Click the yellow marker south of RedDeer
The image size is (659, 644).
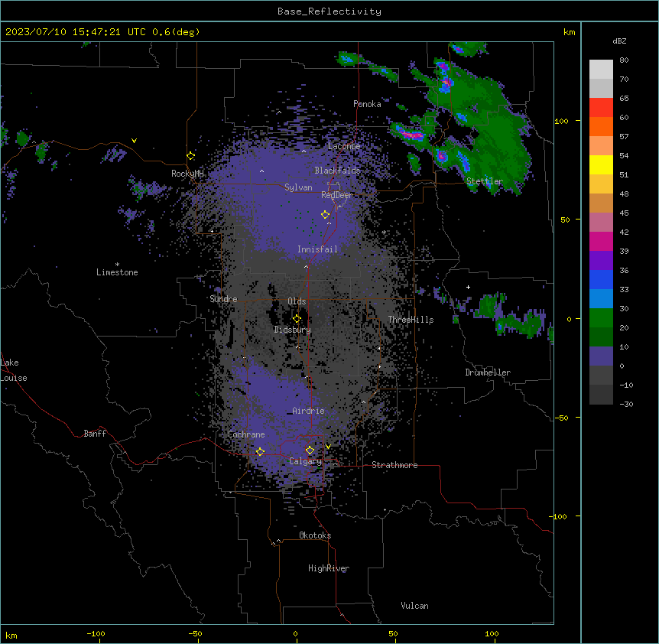click(326, 214)
